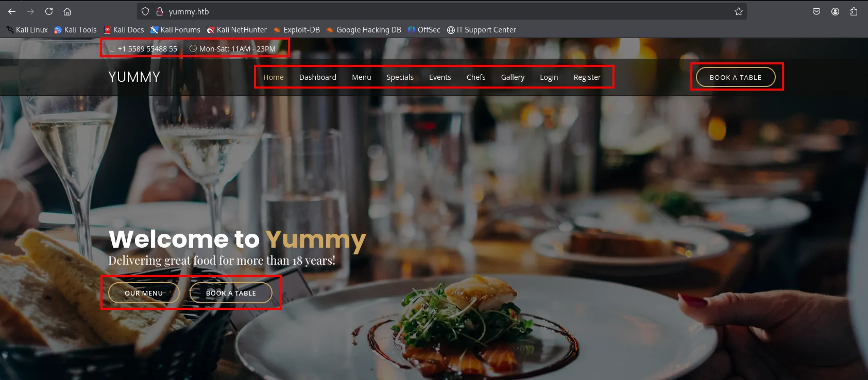The width and height of the screenshot is (868, 380).
Task: Open the tracking protection shield icon
Action: 145,11
